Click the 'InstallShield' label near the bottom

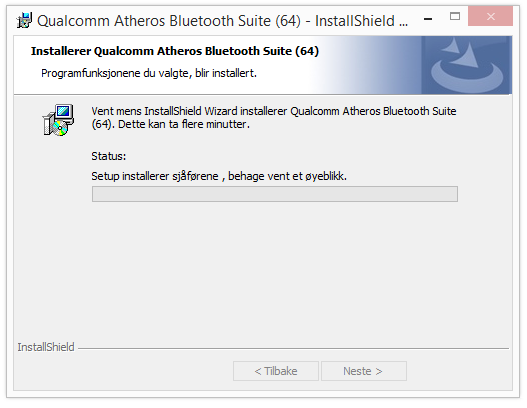click(46, 347)
